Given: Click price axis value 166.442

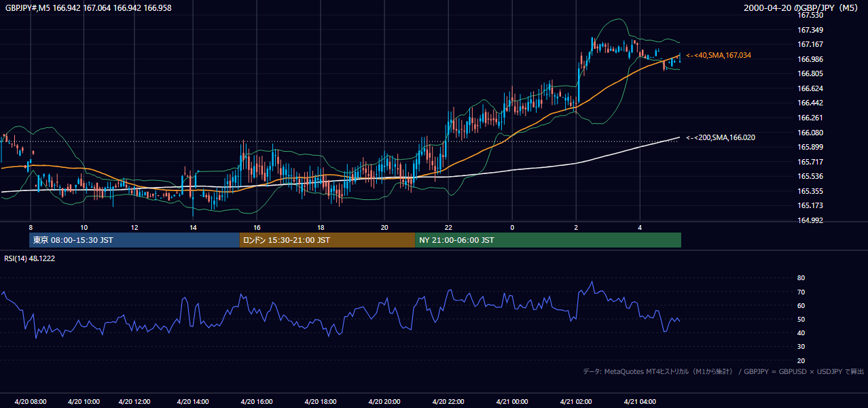Looking at the screenshot, I should click(810, 103).
